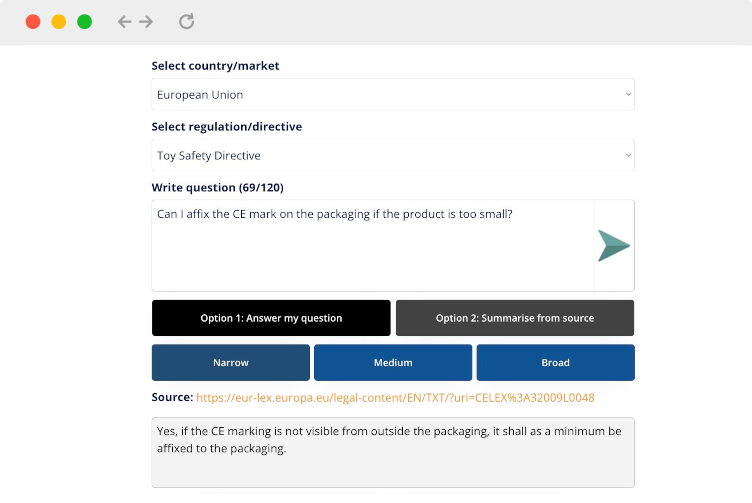
Task: Click the chevron of the country/market selector
Action: [628, 94]
